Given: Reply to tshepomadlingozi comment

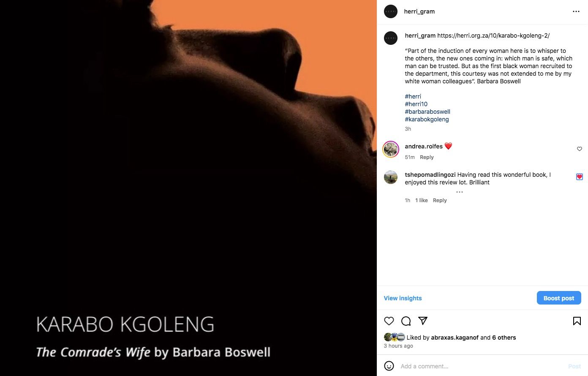Looking at the screenshot, I should click(x=440, y=200).
